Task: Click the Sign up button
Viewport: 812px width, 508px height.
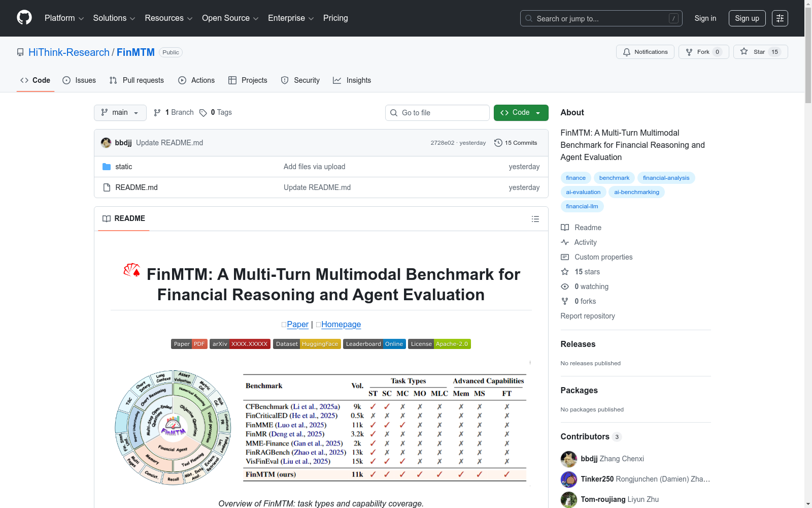Action: [x=747, y=18]
